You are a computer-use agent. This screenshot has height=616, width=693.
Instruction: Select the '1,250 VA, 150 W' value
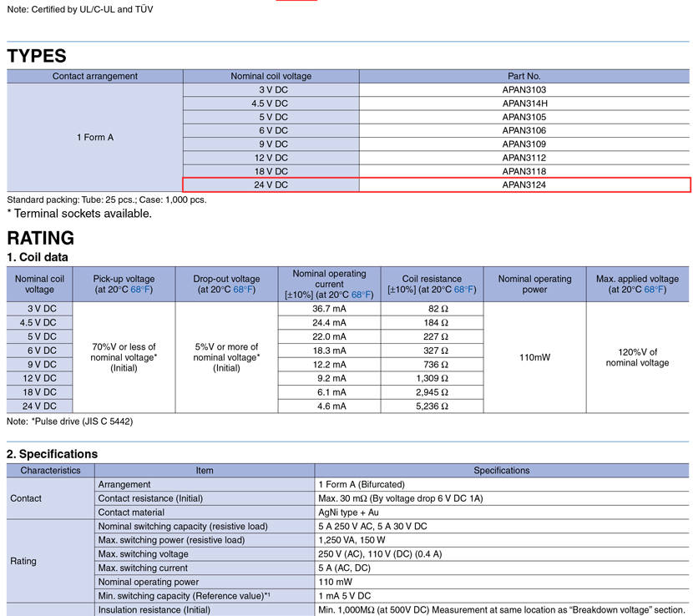pyautogui.click(x=352, y=540)
